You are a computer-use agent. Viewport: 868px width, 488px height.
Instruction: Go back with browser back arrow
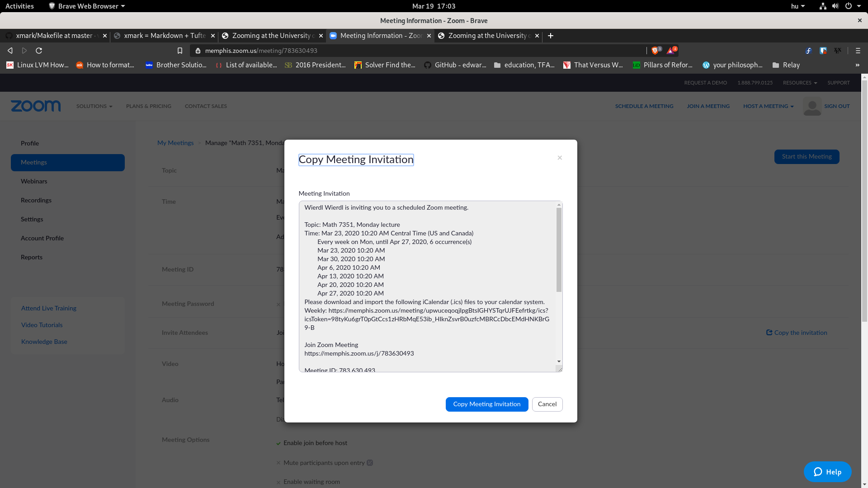(10, 51)
